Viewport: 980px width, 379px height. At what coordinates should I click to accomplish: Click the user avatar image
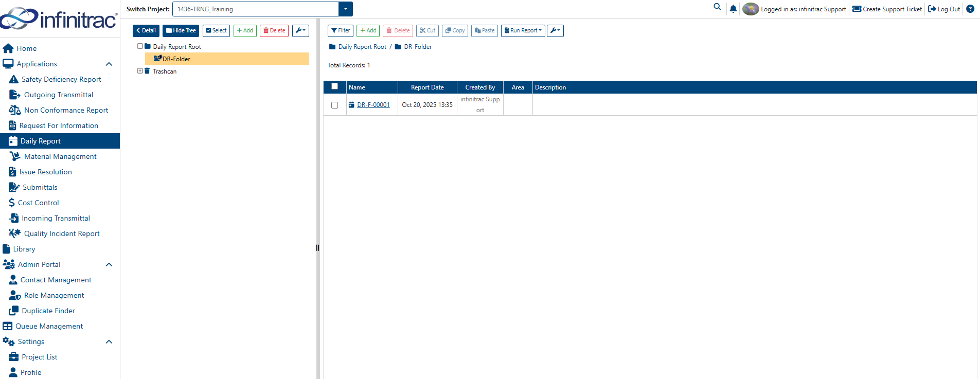[x=751, y=9]
